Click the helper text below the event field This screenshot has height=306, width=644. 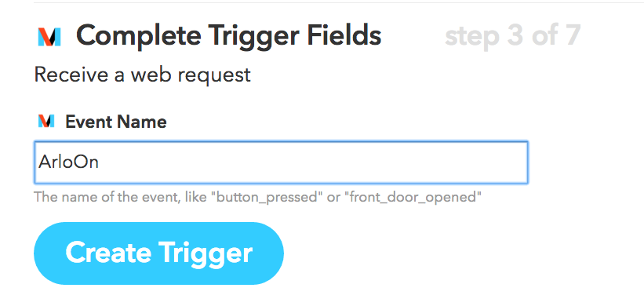click(x=257, y=197)
